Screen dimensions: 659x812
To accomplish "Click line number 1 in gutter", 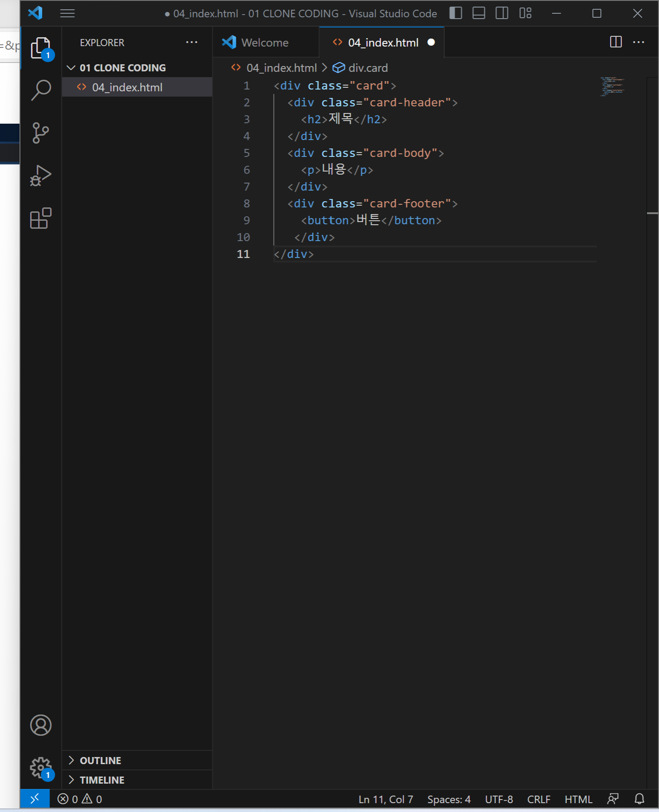I will point(247,86).
